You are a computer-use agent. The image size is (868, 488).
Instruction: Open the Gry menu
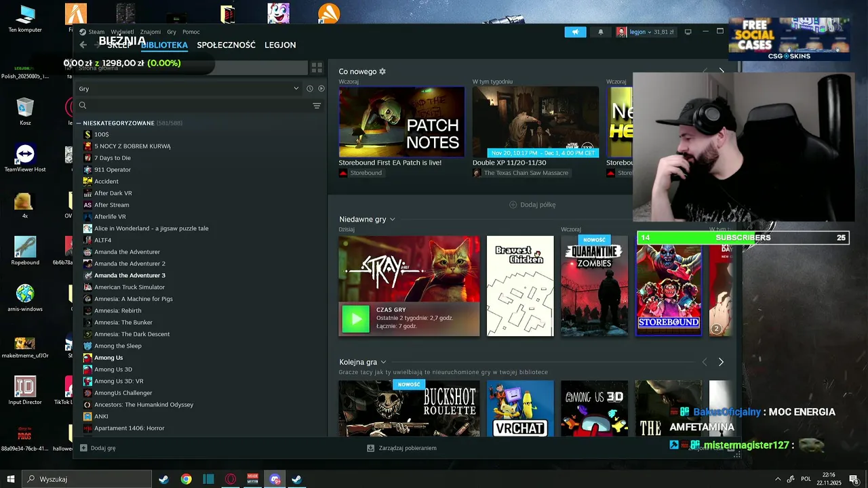pyautogui.click(x=172, y=32)
